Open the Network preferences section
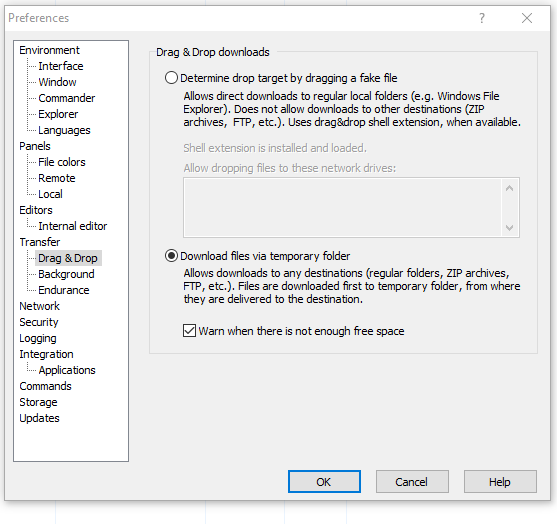The image size is (557, 524). pyautogui.click(x=39, y=306)
